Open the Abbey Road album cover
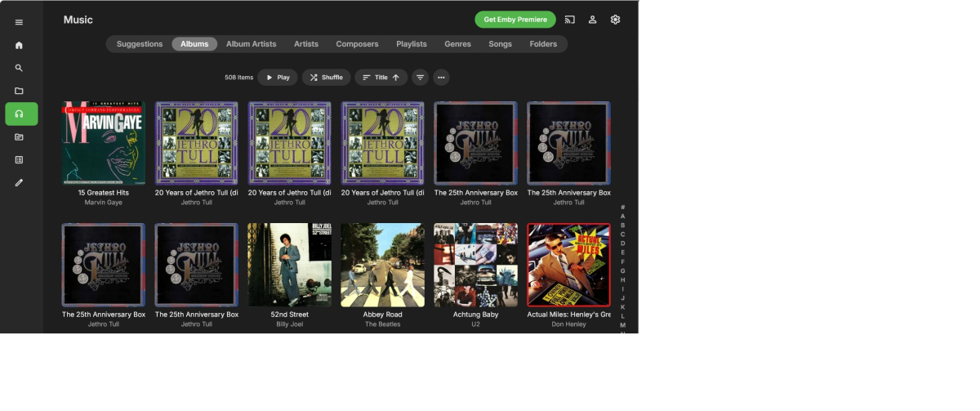Screen dimensions: 980x411 pos(382,265)
